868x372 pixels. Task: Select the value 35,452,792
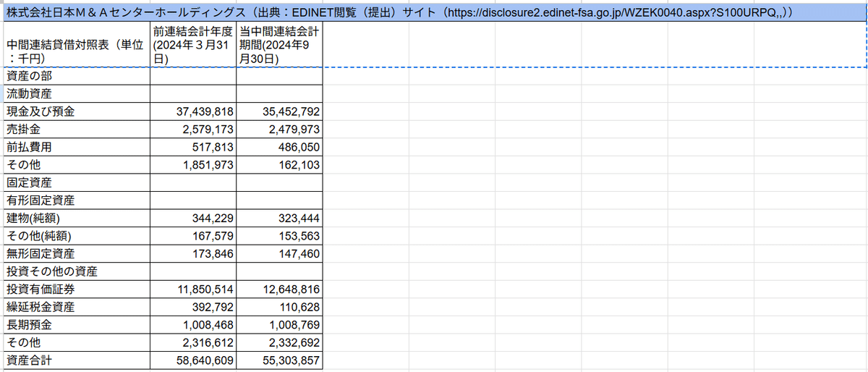[x=278, y=111]
